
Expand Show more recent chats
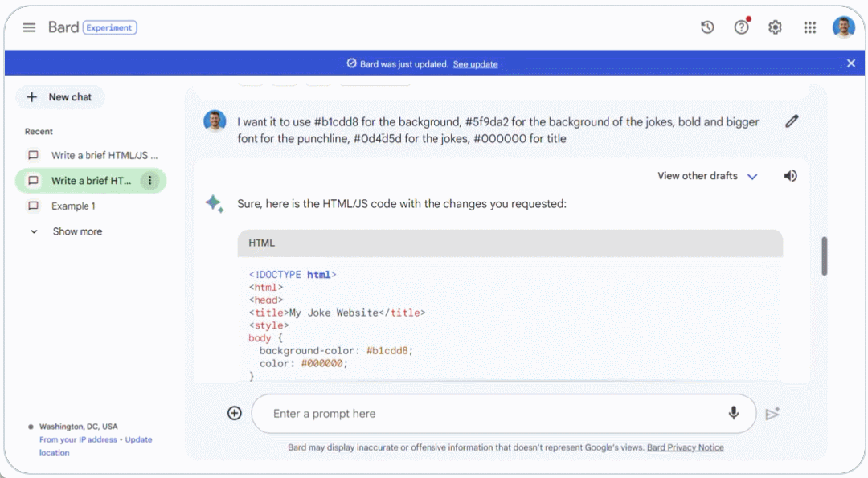(68, 231)
